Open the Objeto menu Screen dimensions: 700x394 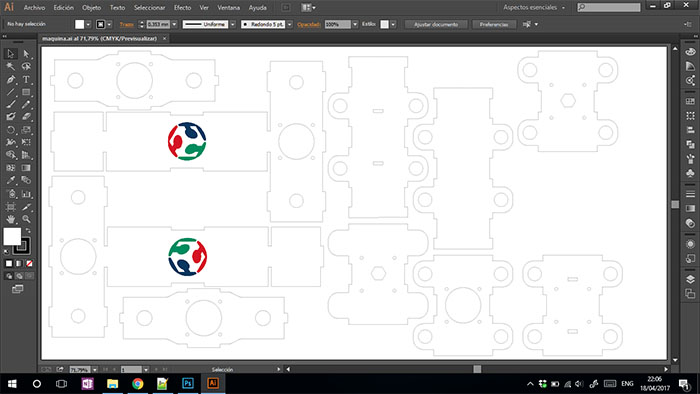pos(92,8)
